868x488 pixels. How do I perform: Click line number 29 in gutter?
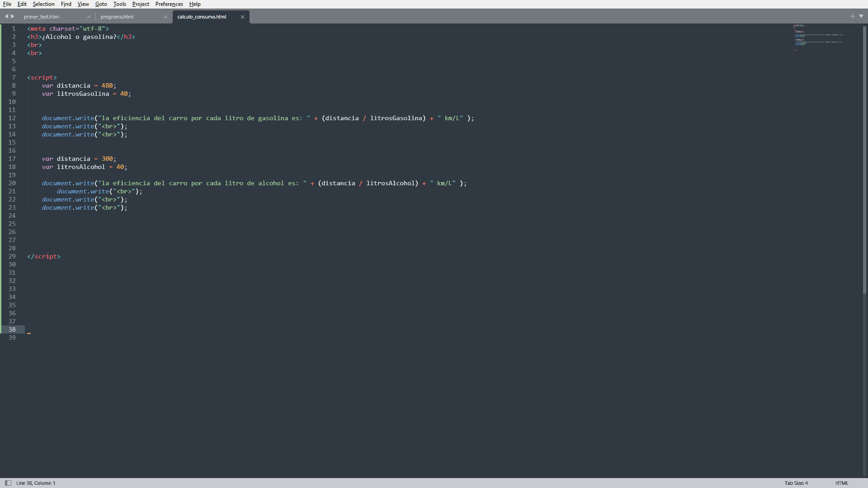[12, 256]
